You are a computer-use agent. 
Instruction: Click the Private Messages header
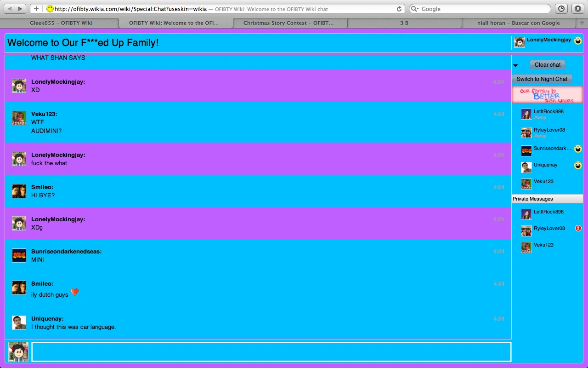coord(547,199)
